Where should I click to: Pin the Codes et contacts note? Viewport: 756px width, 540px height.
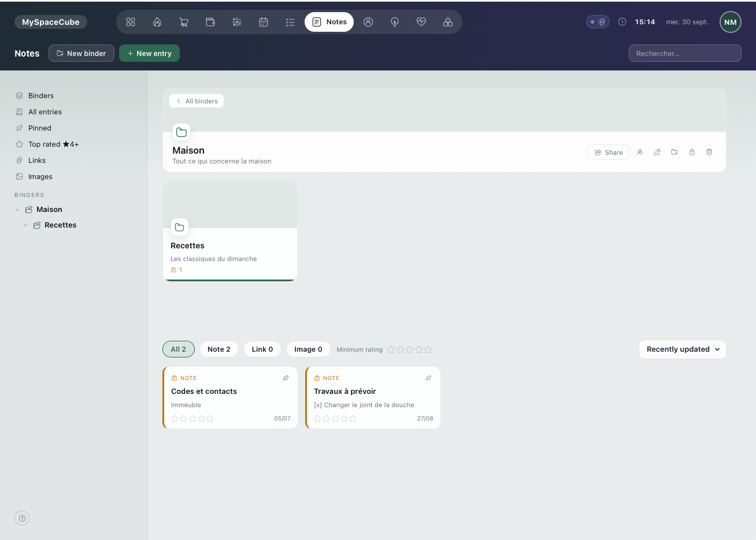click(x=286, y=378)
